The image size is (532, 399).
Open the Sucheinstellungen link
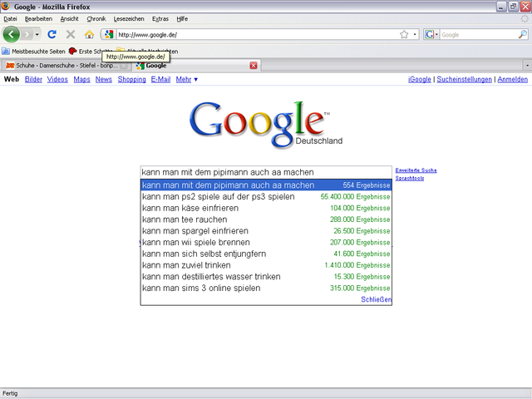(x=464, y=80)
